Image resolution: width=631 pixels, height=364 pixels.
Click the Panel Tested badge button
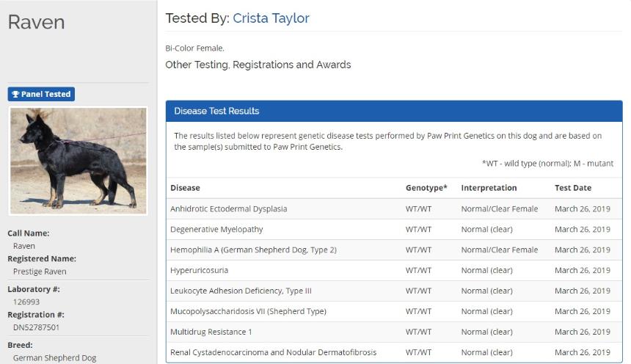coord(41,94)
